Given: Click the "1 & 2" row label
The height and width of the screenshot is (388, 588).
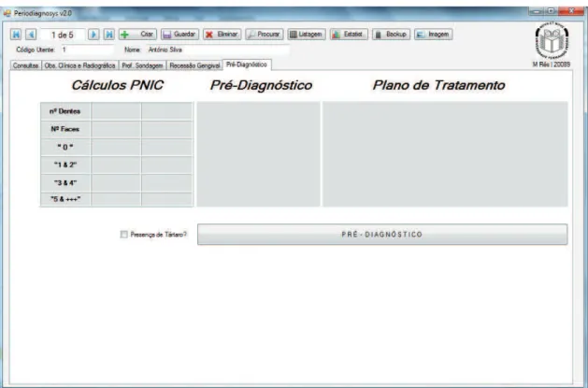Looking at the screenshot, I should point(65,165).
